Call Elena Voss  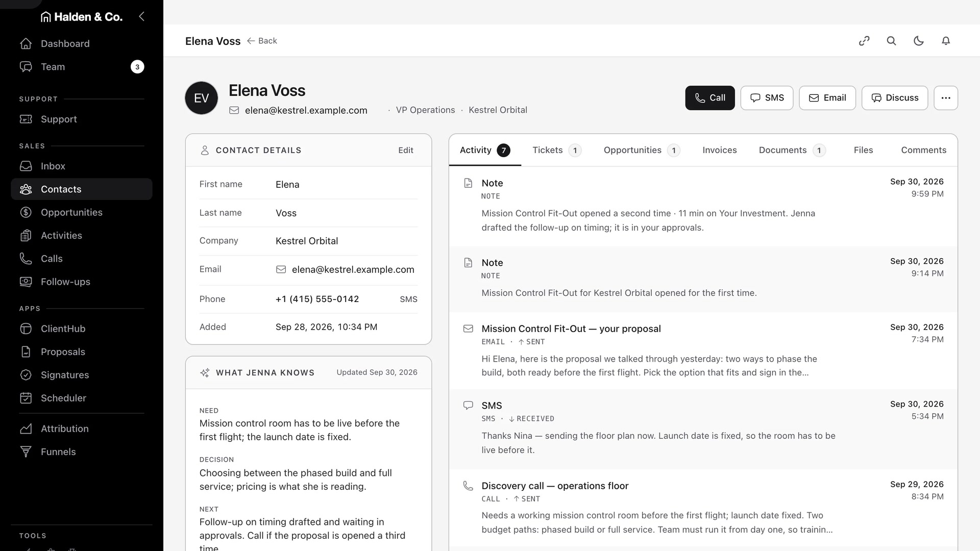pos(710,98)
